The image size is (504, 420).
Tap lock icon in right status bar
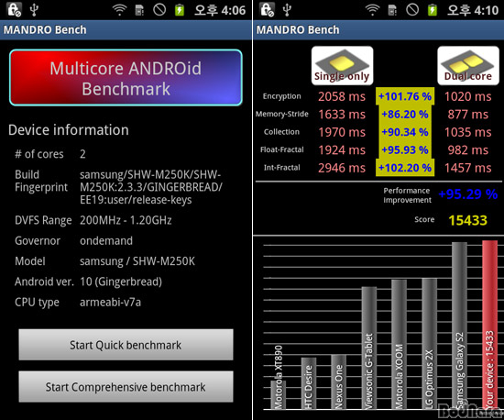[267, 10]
